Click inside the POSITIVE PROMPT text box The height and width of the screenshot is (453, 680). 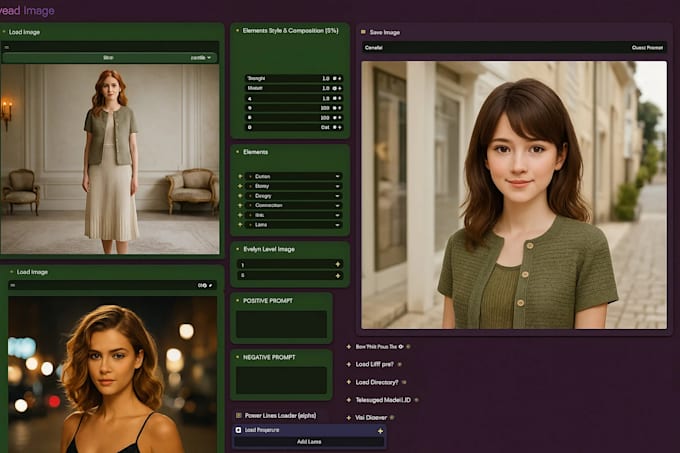tap(281, 324)
